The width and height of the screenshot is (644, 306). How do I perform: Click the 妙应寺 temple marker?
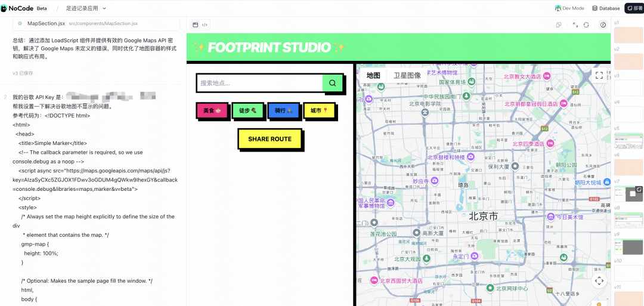[435, 181]
